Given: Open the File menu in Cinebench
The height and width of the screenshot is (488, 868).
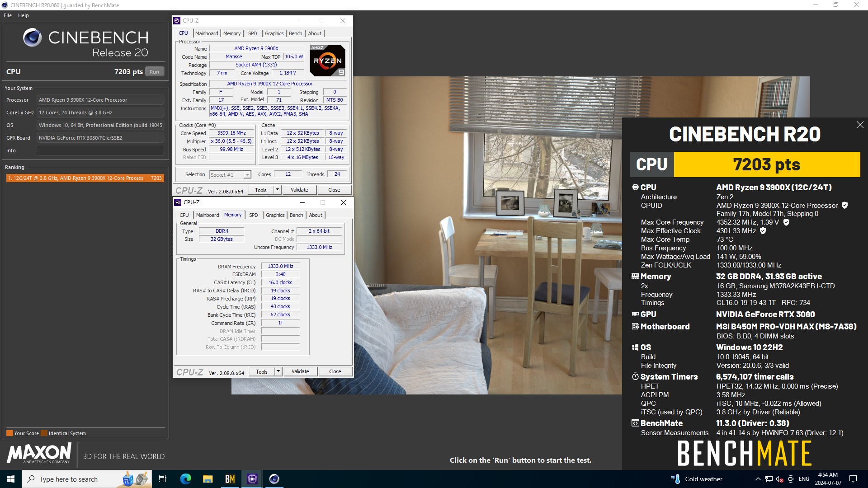Looking at the screenshot, I should coord(8,15).
